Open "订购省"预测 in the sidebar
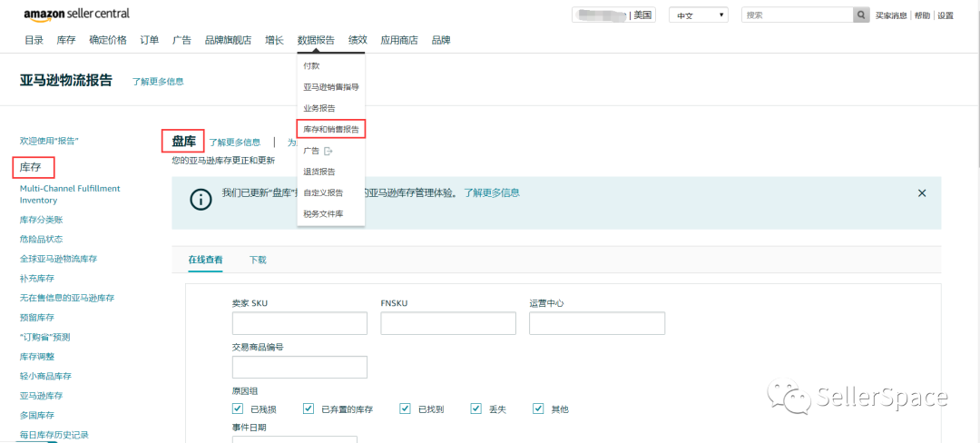This screenshot has width=980, height=443. (x=45, y=338)
